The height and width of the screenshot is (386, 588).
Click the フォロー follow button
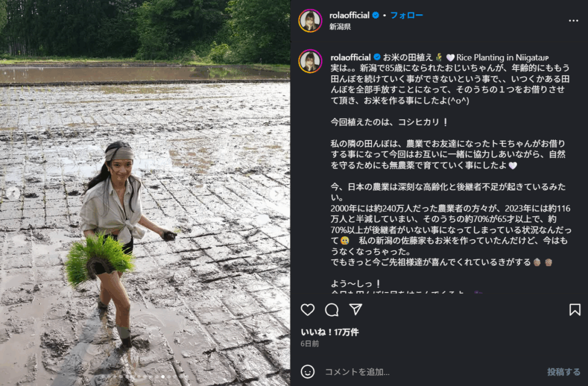point(407,15)
